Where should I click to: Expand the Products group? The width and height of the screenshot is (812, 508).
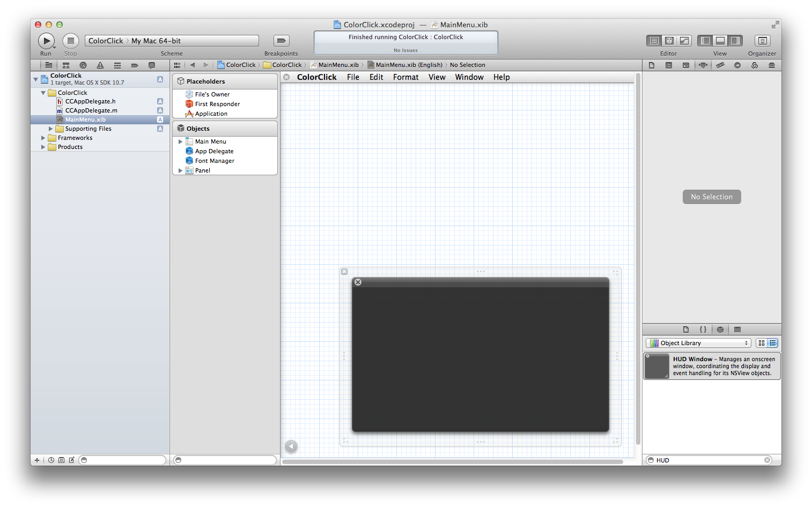pyautogui.click(x=43, y=147)
